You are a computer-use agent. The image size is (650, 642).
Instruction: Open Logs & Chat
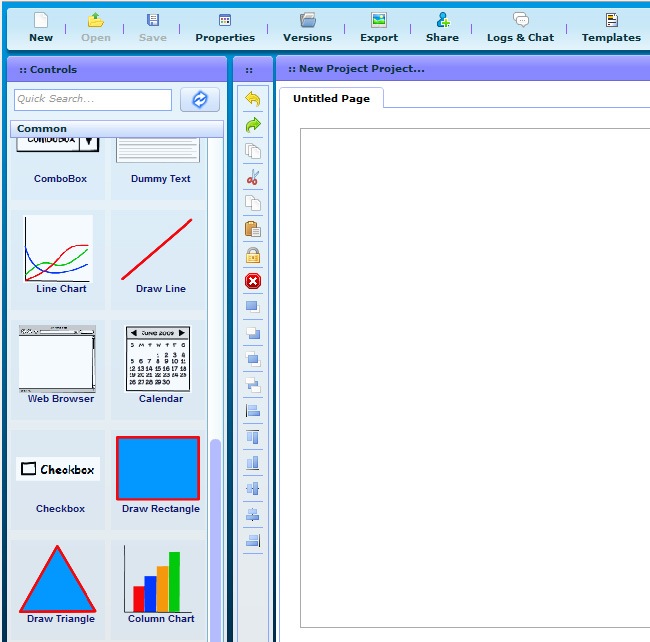pos(520,27)
